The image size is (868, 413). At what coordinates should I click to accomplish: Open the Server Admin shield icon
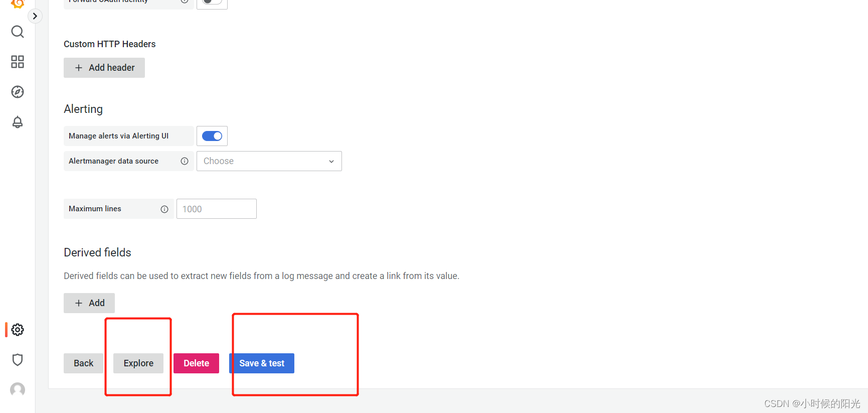tap(18, 360)
